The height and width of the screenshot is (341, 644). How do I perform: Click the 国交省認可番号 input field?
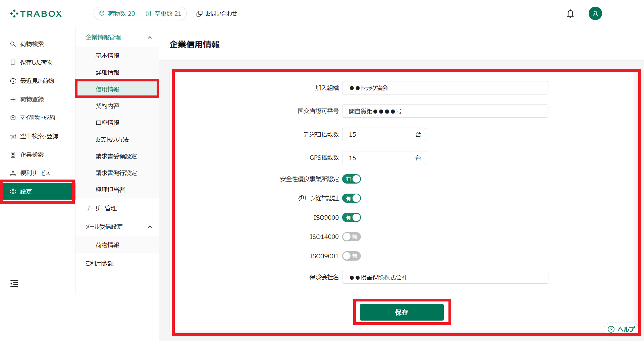coord(445,111)
